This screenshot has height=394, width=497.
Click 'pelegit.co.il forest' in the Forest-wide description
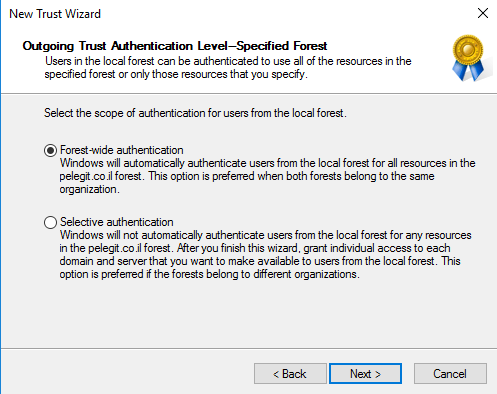click(102, 176)
